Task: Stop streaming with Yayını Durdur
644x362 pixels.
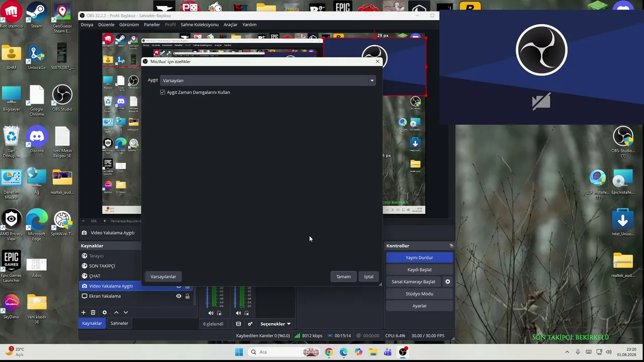Action: pos(419,257)
